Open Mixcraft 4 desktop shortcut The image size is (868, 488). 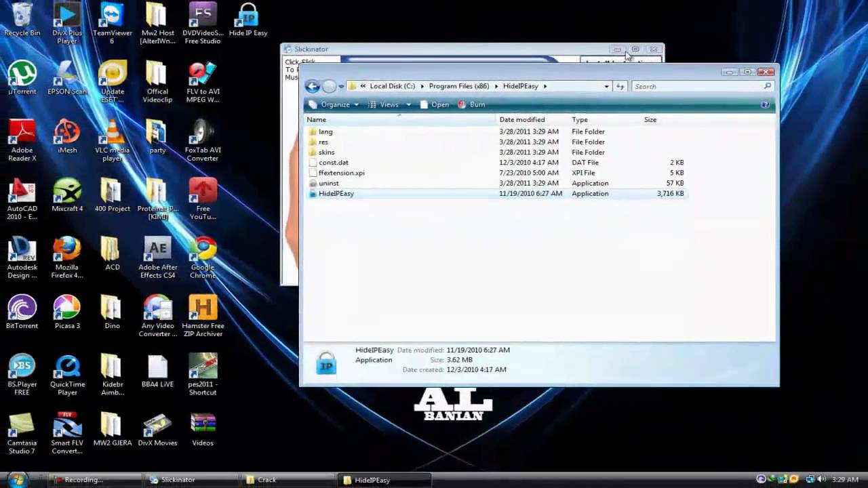[x=66, y=195]
